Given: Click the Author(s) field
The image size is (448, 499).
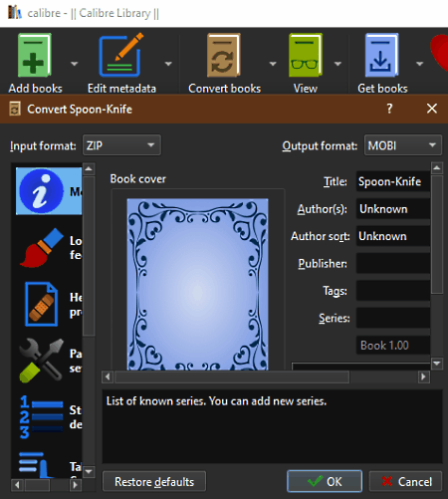Looking at the screenshot, I should (393, 209).
